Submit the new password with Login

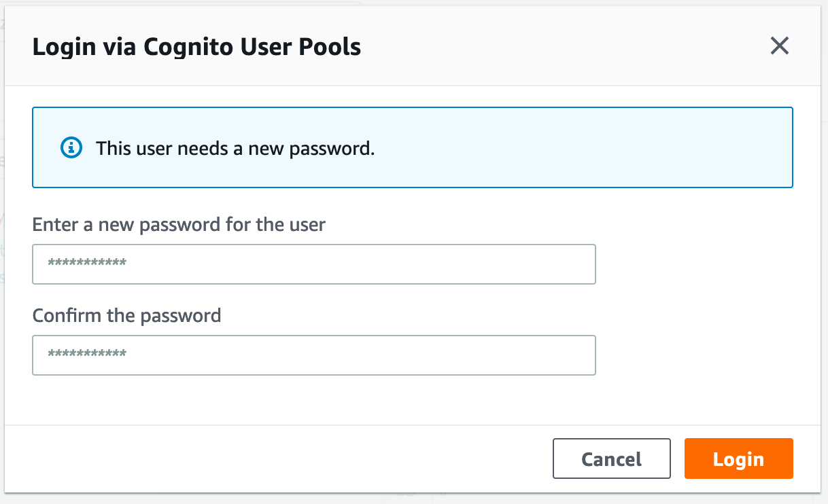[738, 459]
